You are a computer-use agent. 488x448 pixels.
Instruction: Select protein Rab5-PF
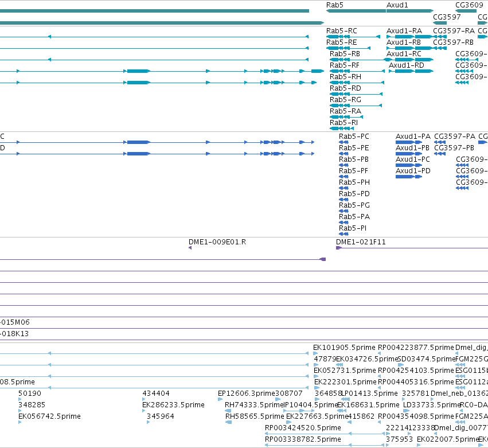[353, 171]
